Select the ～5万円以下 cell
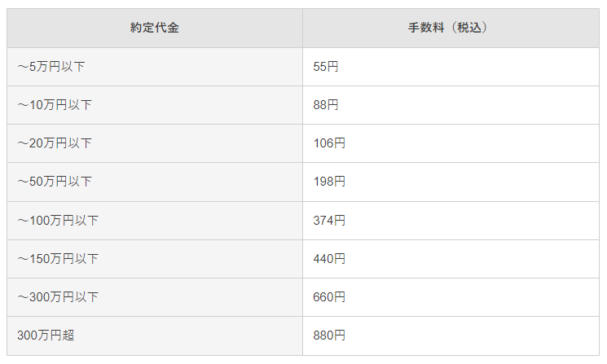 click(51, 67)
